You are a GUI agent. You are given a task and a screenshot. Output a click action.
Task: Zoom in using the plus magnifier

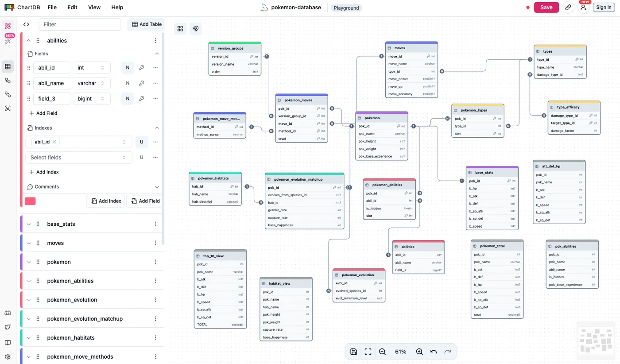click(x=419, y=352)
